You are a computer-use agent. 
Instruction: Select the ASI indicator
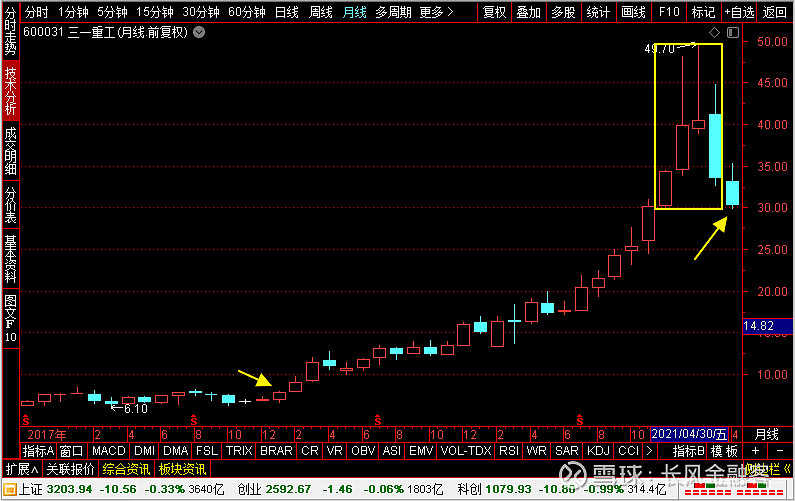(392, 450)
